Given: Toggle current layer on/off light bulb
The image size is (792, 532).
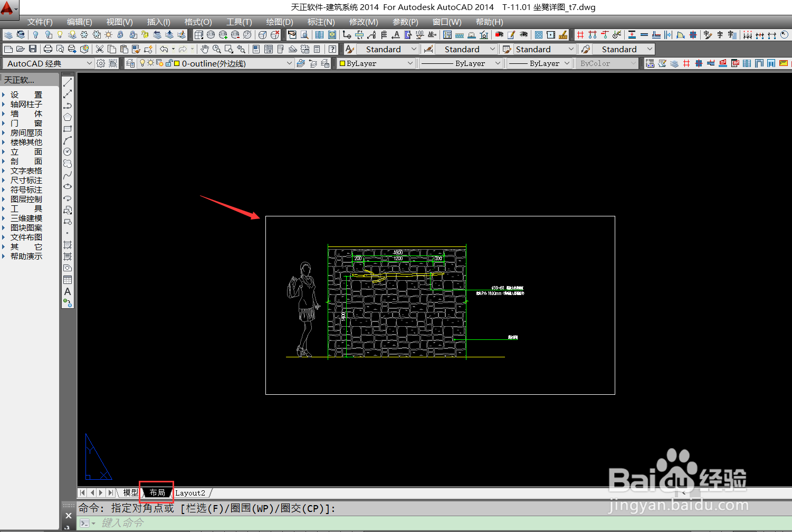Looking at the screenshot, I should 142,63.
